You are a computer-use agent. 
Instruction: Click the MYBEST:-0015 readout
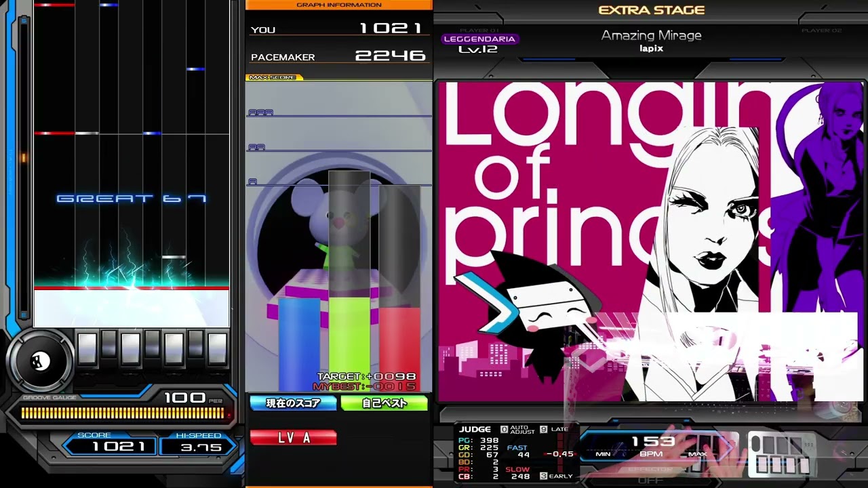click(x=365, y=386)
